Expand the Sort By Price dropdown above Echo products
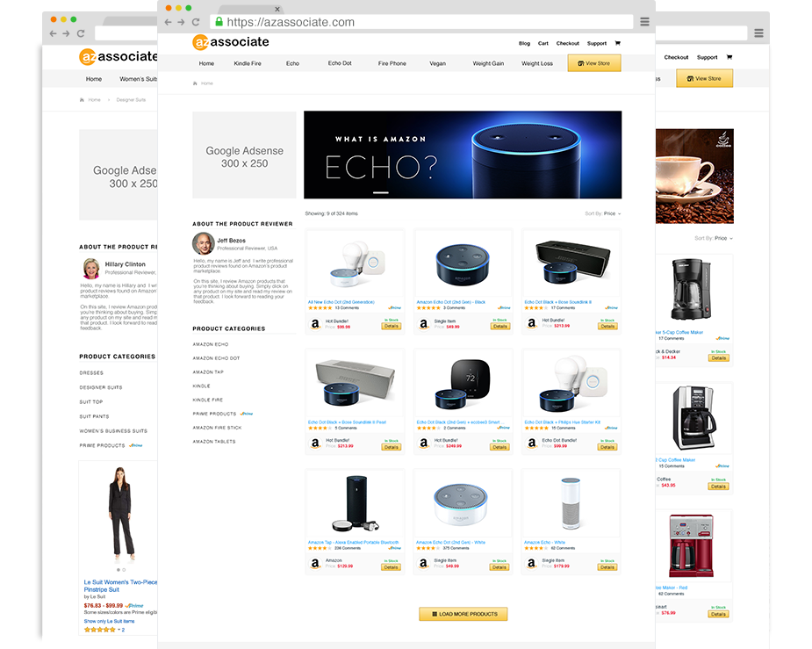 (x=603, y=213)
